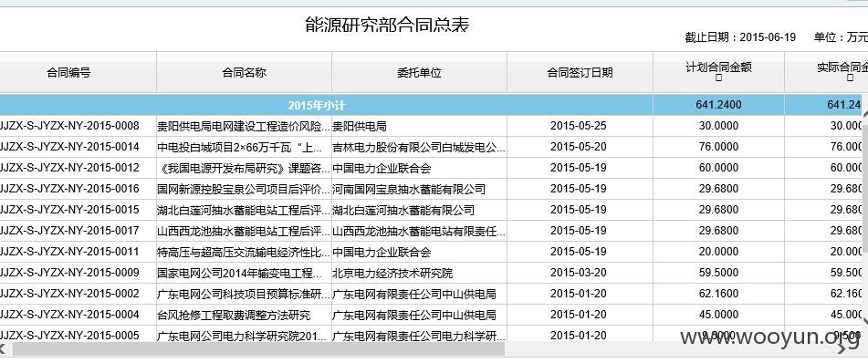This screenshot has width=868, height=363.
Task: Select planned amount 76.0000
Action: [x=718, y=147]
